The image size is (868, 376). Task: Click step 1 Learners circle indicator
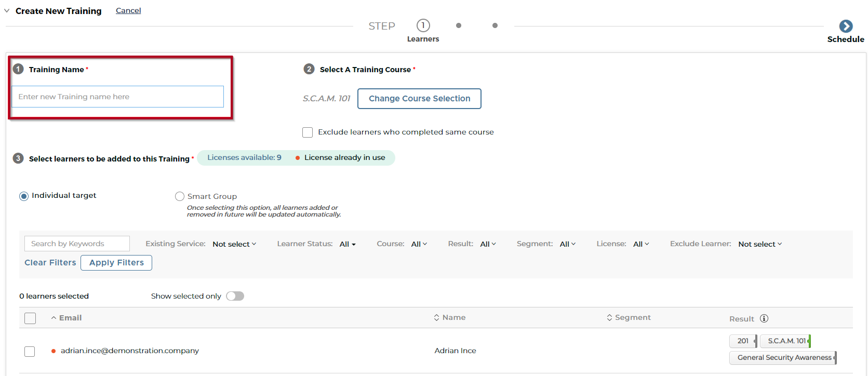click(423, 25)
